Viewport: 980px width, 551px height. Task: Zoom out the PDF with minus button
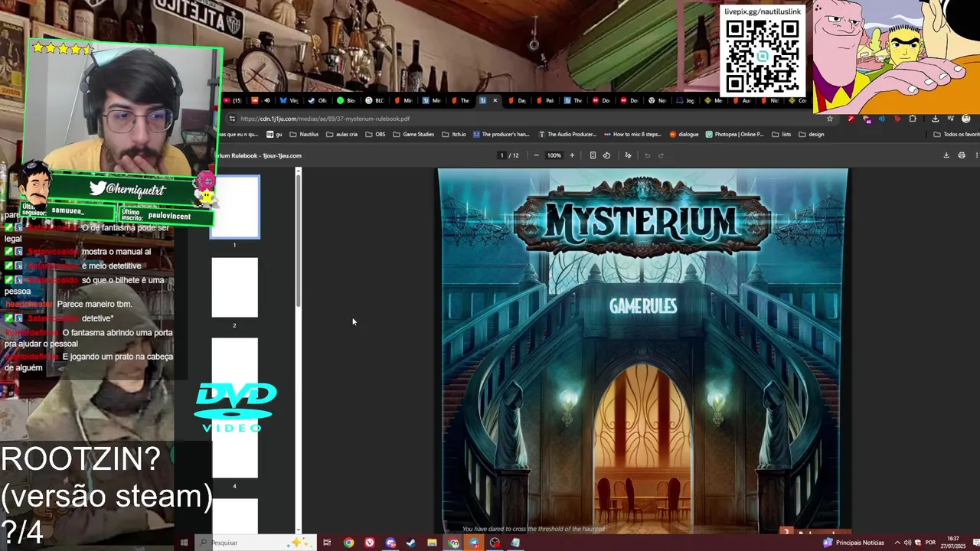536,155
